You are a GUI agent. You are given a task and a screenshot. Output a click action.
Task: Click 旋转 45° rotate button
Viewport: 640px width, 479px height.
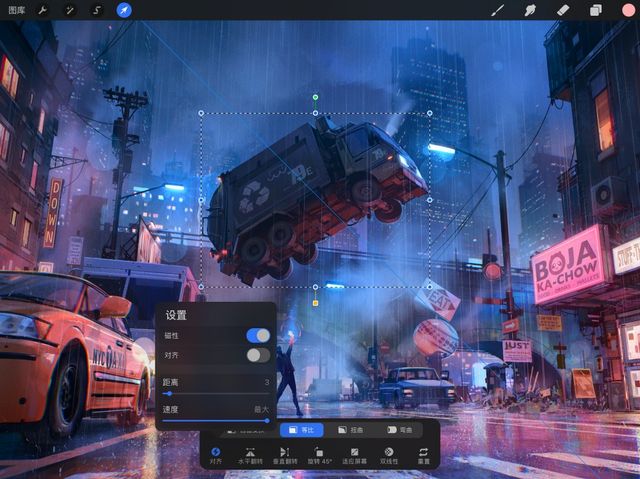(x=319, y=455)
